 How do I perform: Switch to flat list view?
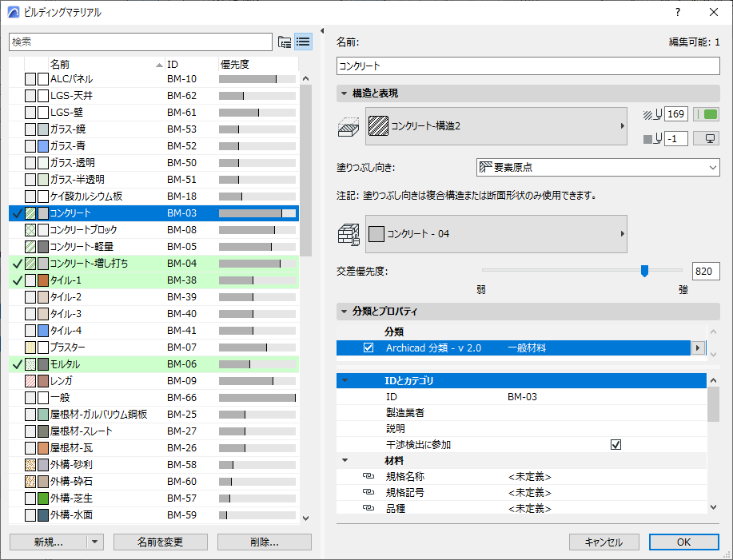(x=303, y=42)
